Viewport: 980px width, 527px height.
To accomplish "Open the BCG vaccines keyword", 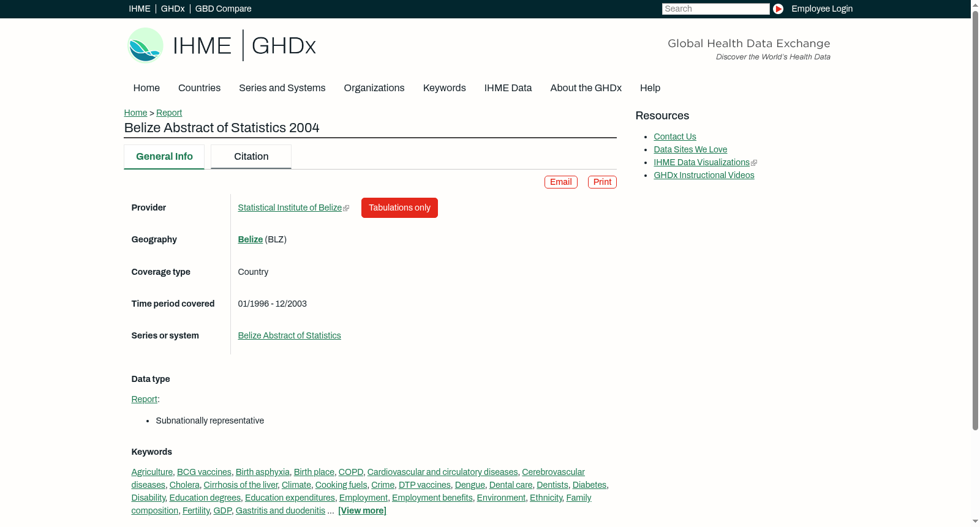I will click(204, 472).
